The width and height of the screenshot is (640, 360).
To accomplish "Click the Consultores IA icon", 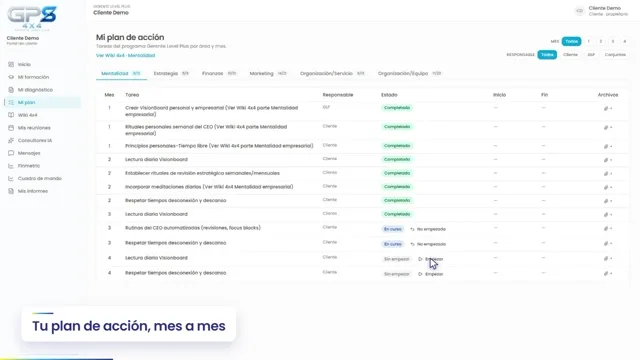I will 11,140.
